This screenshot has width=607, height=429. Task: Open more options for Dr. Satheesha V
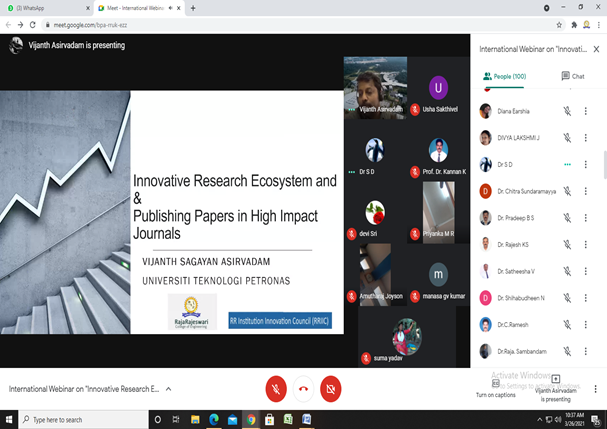[x=585, y=271]
